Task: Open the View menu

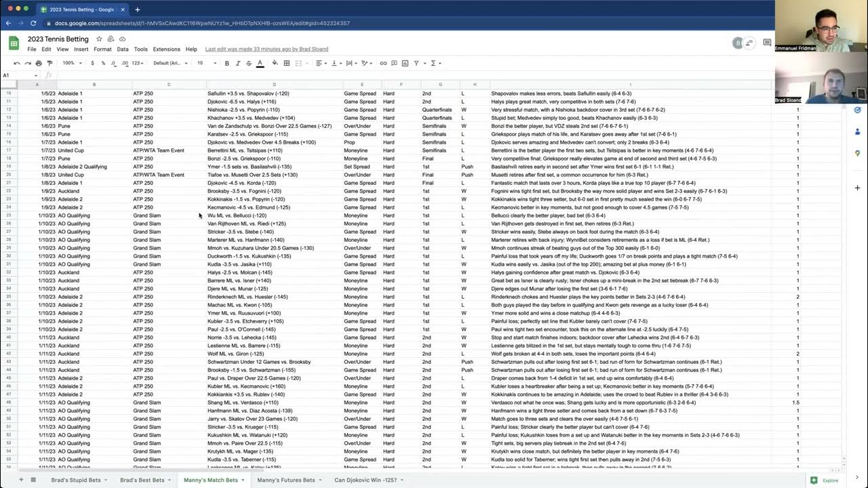Action: point(62,49)
